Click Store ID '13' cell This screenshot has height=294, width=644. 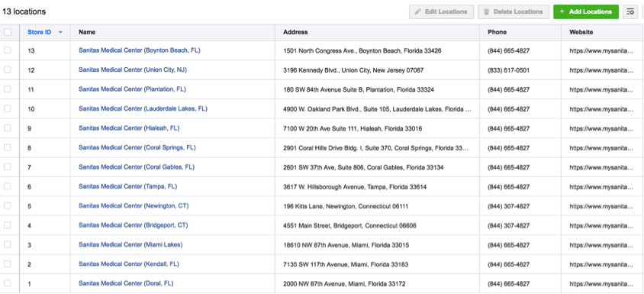pyautogui.click(x=31, y=51)
